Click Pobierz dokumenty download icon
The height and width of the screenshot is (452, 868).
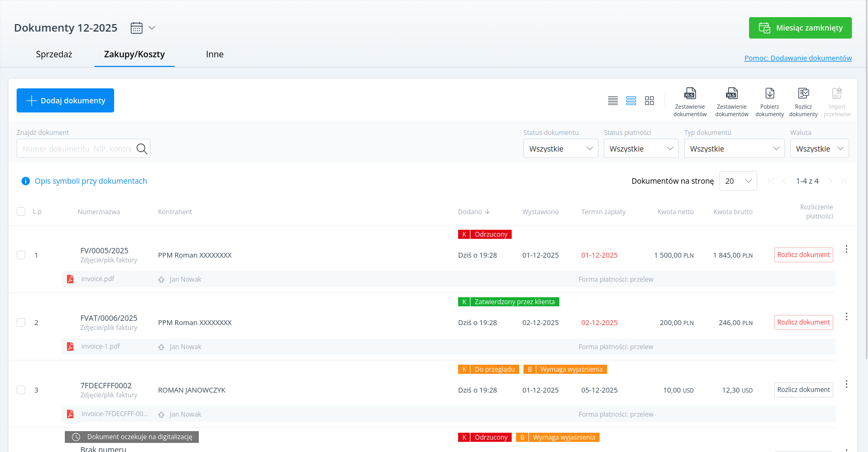click(x=769, y=94)
